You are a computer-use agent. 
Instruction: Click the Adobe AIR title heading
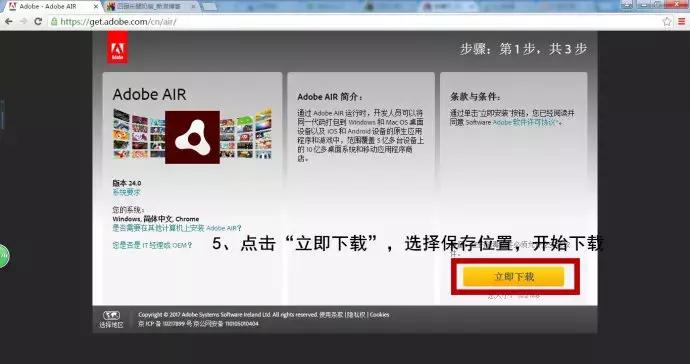(x=149, y=94)
